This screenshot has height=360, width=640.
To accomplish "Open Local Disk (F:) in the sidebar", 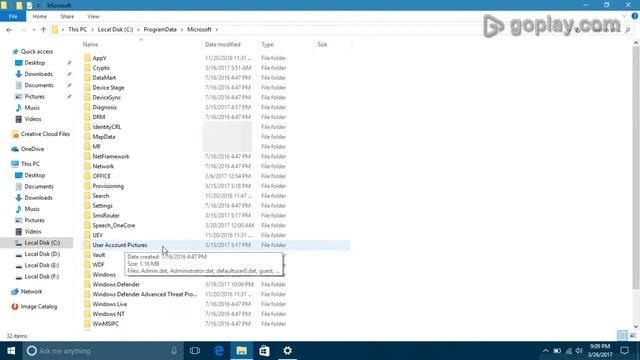I will [x=42, y=276].
